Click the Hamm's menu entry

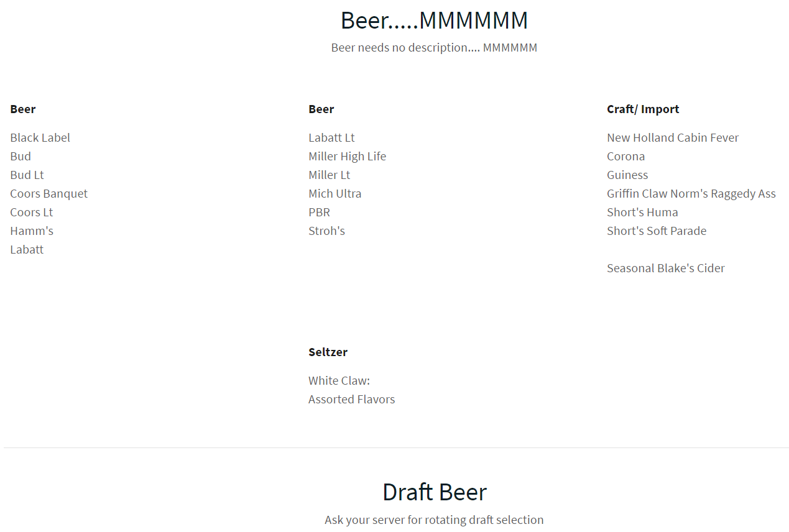(32, 231)
